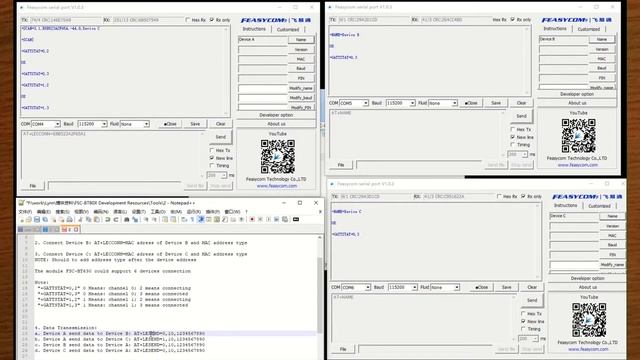Open the Flow None dropdown in Device C window
This screenshot has height=360, width=640.
[x=457, y=287]
